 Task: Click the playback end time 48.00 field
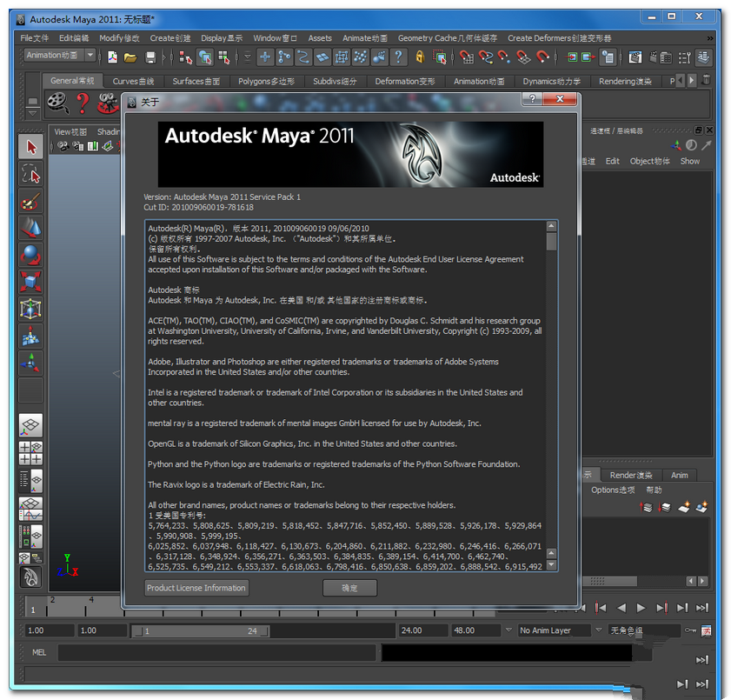(x=475, y=630)
